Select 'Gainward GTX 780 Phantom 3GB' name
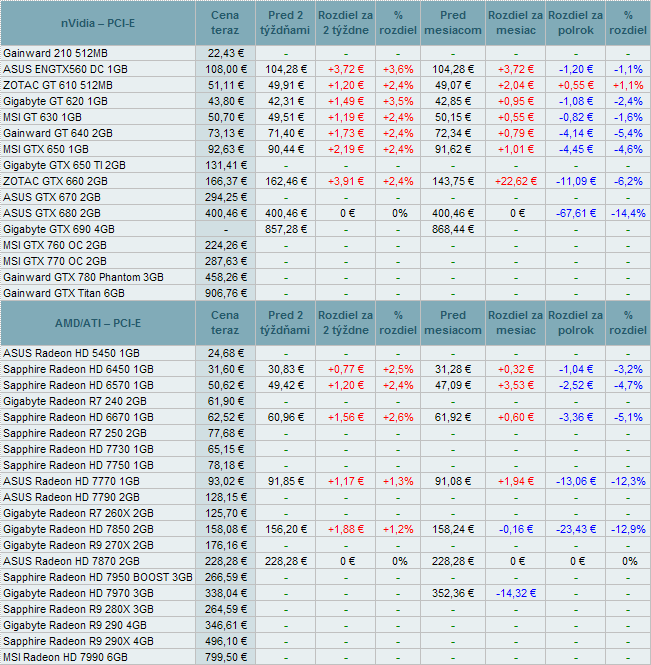651x665 pixels. pos(83,277)
